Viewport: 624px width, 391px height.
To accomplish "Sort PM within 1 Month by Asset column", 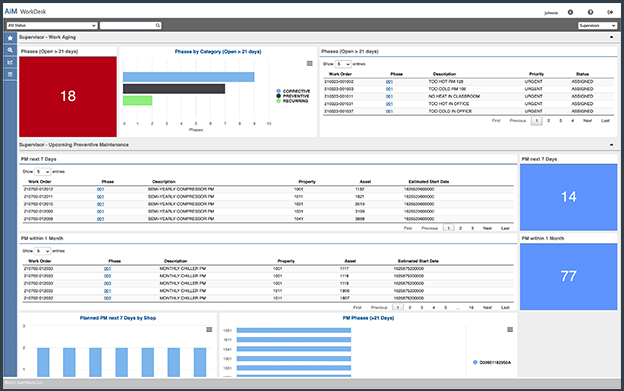I will coord(350,261).
